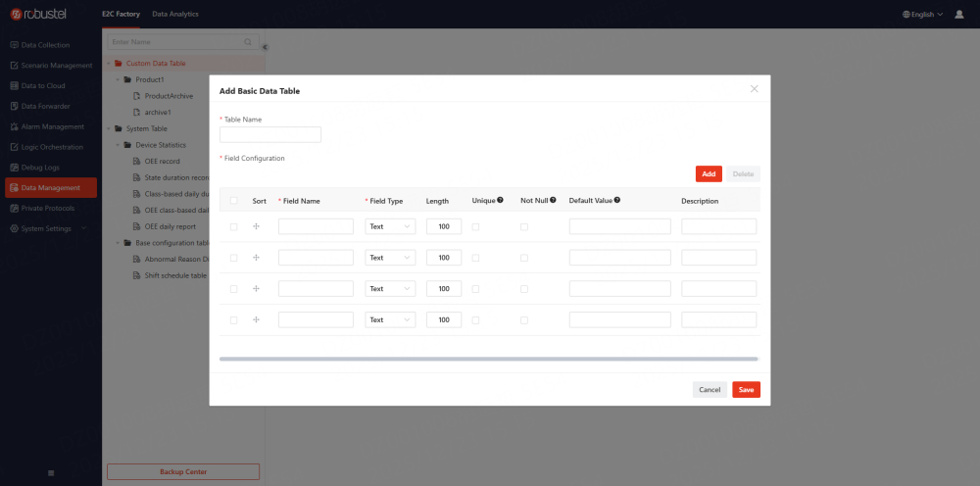Click the Unique help question-mark icon
Image resolution: width=980 pixels, height=486 pixels.
(x=500, y=201)
